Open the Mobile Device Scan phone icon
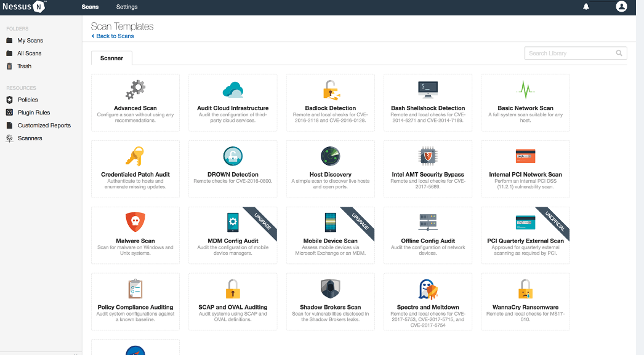Viewport: 644px width, 355px height. point(331,223)
